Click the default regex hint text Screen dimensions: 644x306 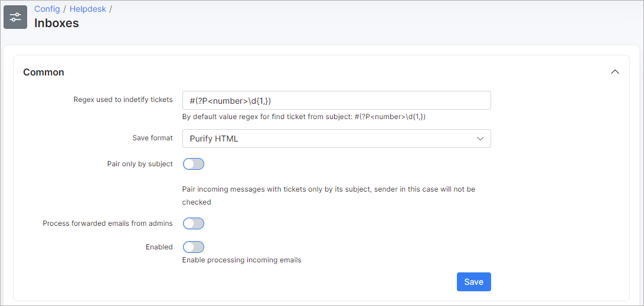click(x=304, y=117)
